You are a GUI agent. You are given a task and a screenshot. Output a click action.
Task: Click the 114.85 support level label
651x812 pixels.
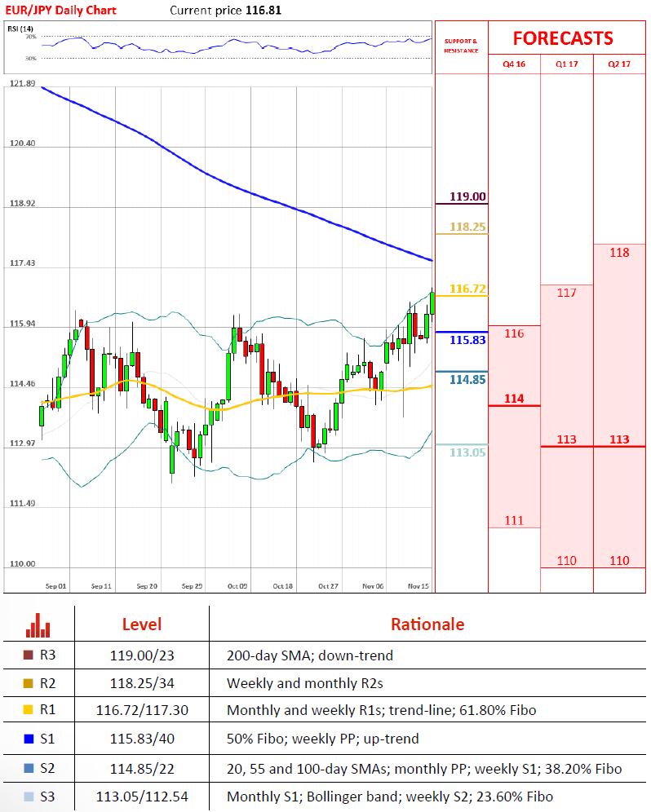[467, 380]
